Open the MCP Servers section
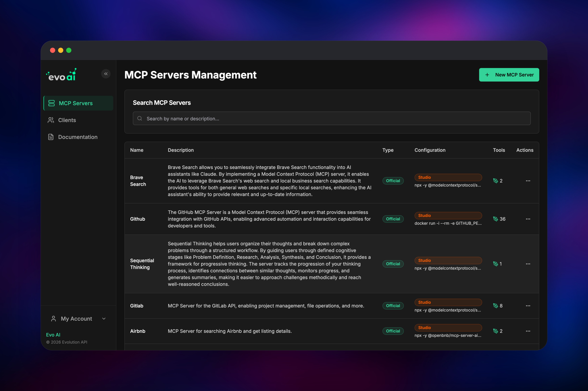588x391 pixels. point(78,103)
